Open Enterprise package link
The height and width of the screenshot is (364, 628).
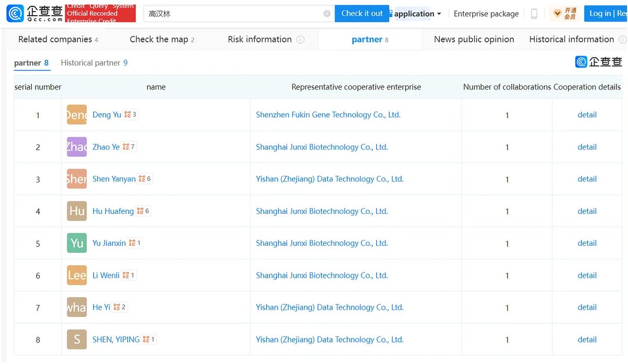(x=486, y=14)
